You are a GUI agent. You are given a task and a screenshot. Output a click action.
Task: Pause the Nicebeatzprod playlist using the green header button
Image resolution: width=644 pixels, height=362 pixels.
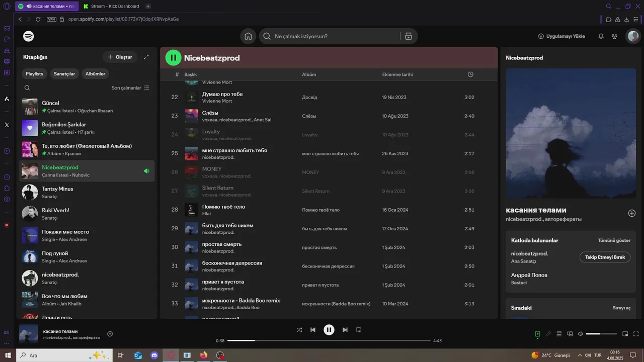pos(173,58)
